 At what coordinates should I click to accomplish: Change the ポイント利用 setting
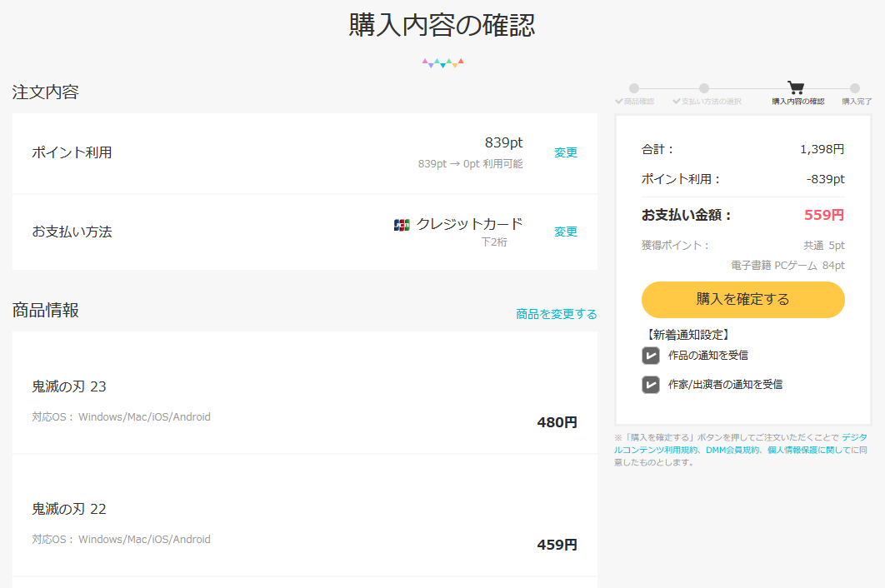(x=566, y=152)
